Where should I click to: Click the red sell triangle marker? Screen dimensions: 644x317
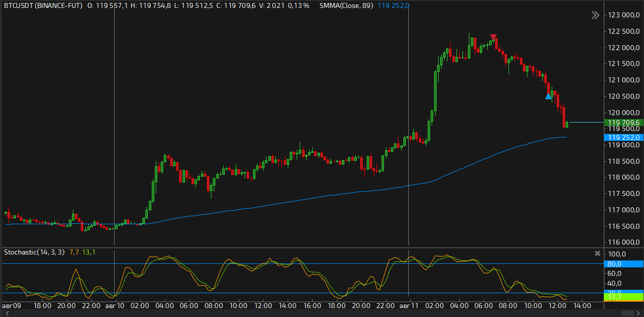pyautogui.click(x=493, y=37)
